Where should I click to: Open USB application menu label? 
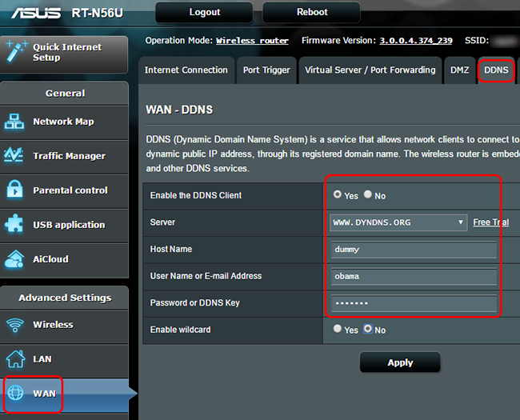tap(69, 225)
